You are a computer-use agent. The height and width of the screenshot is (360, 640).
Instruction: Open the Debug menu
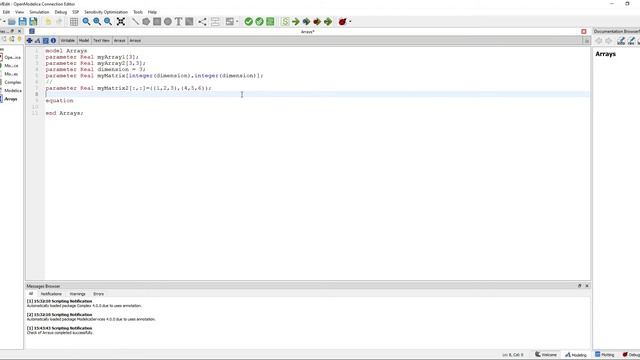(60, 12)
